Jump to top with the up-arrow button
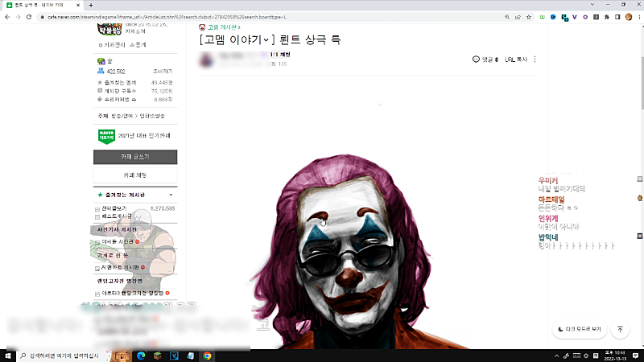Viewport: 644px width, 362px height. (x=620, y=329)
